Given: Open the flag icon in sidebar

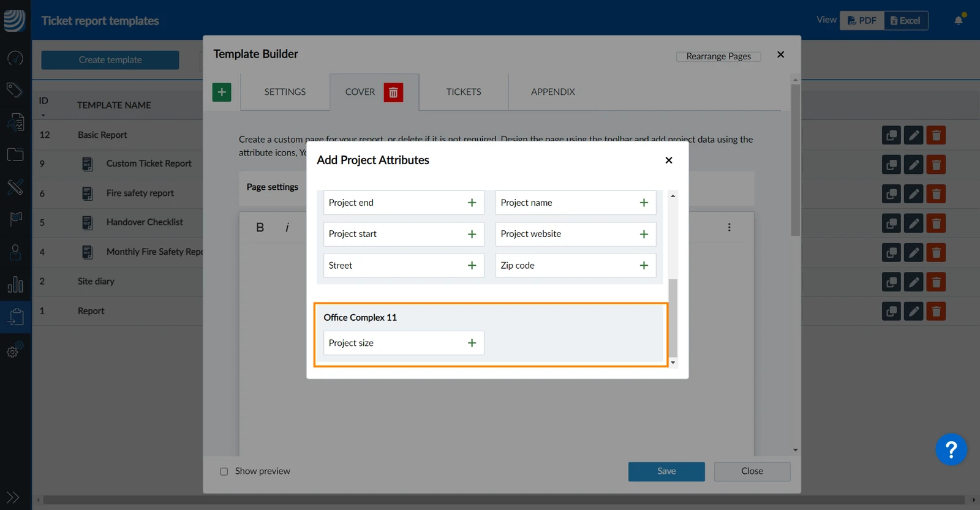Looking at the screenshot, I should (15, 219).
